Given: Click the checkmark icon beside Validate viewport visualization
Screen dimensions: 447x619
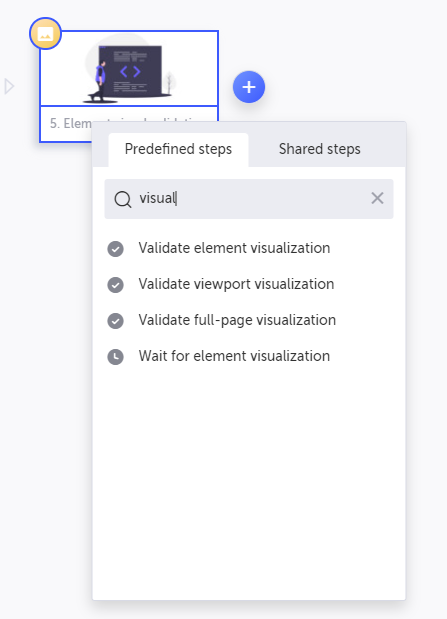Looking at the screenshot, I should (115, 285).
